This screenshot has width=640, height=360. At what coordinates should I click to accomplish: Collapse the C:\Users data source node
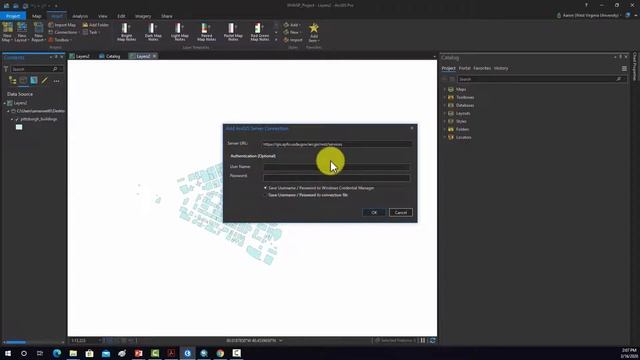click(8, 111)
